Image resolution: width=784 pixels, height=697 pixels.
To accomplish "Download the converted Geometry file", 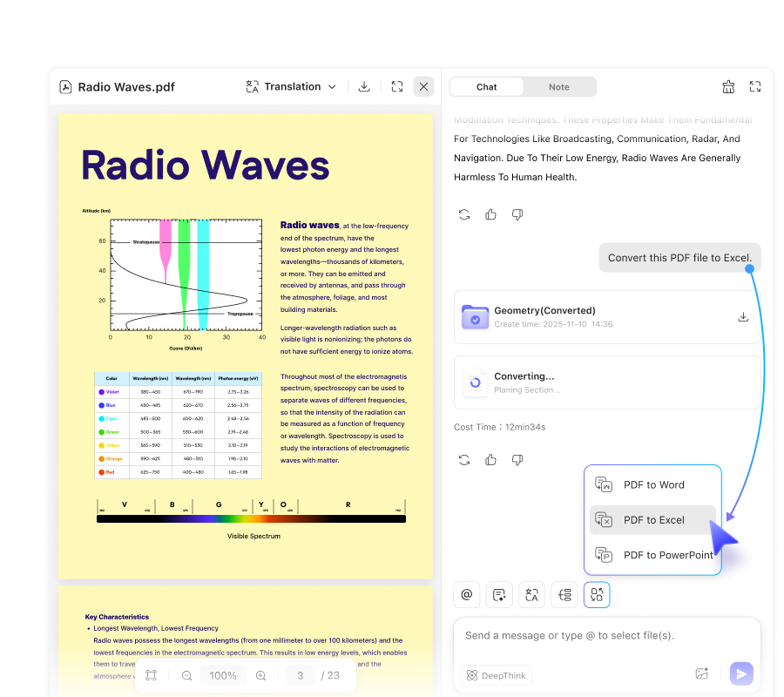I will [x=743, y=317].
